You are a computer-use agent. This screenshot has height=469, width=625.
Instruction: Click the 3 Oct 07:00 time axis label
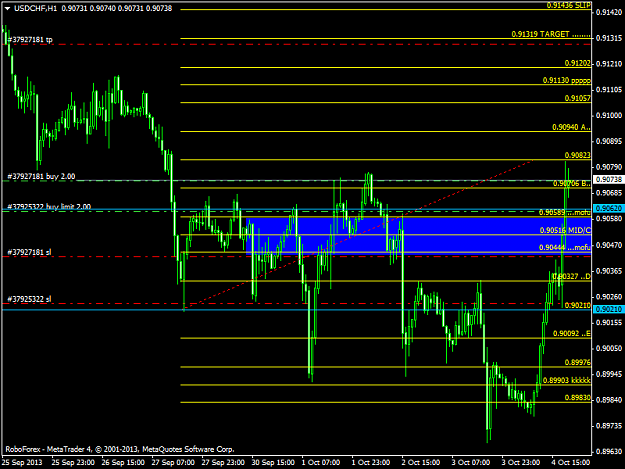471,463
